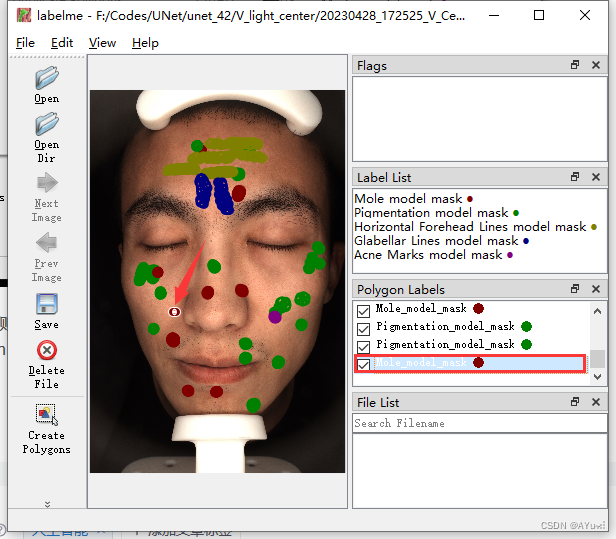Activate Create Polygons tool
Image resolution: width=616 pixels, height=539 pixels.
point(47,429)
